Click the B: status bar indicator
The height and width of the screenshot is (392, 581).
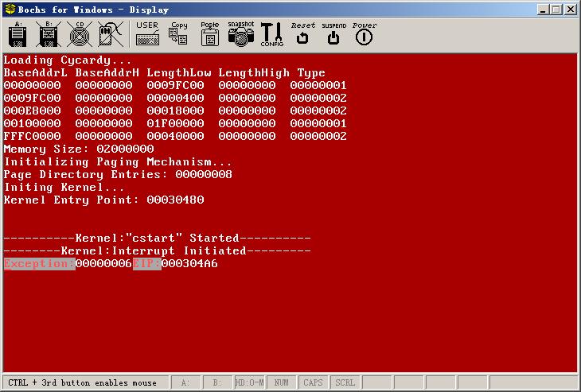click(x=217, y=382)
